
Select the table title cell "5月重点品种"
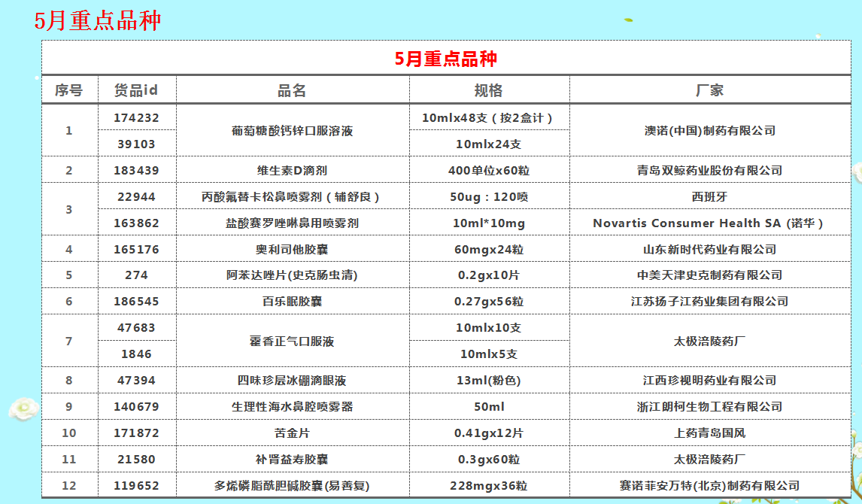(446, 59)
